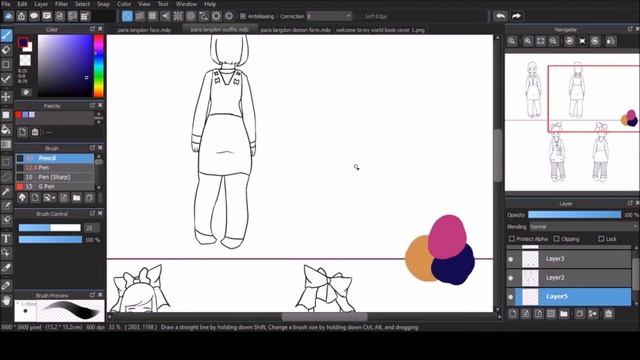Screen dimensions: 640x360
Task: Enable the parallel lines snap
Action: tap(140, 16)
